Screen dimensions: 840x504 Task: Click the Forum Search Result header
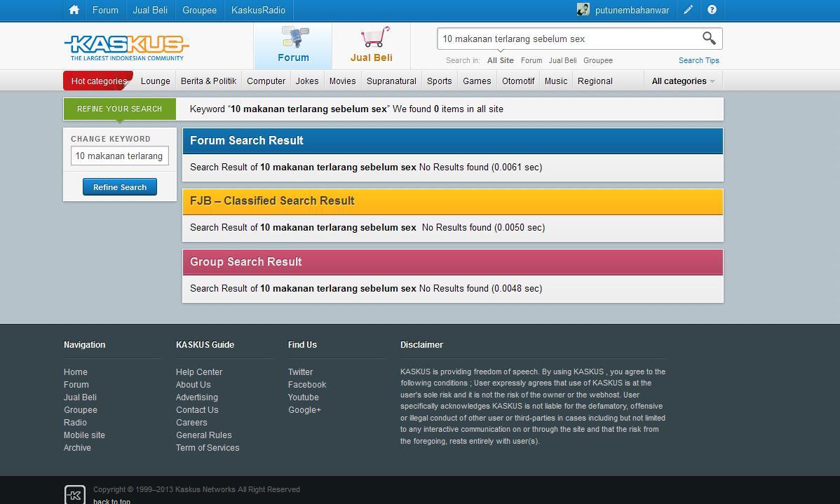pyautogui.click(x=453, y=140)
